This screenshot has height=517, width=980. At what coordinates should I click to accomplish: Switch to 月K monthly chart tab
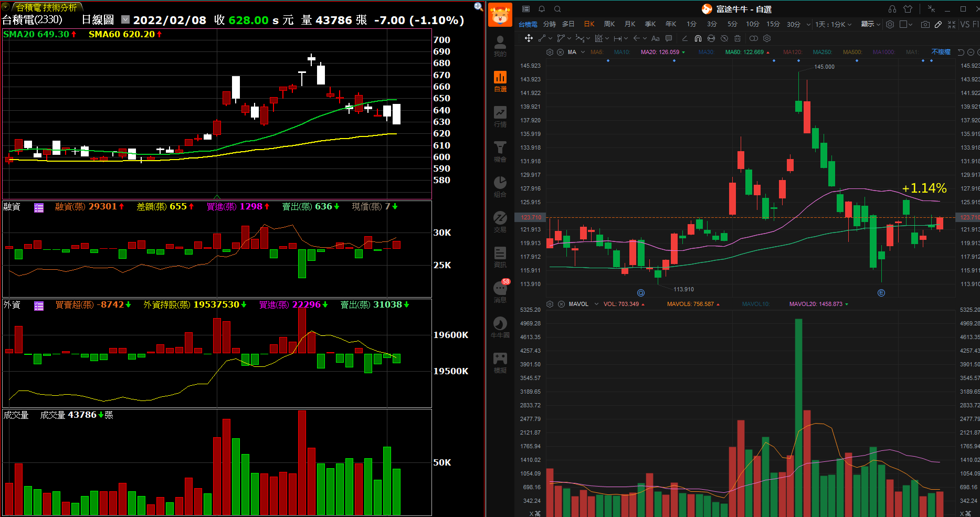630,24
